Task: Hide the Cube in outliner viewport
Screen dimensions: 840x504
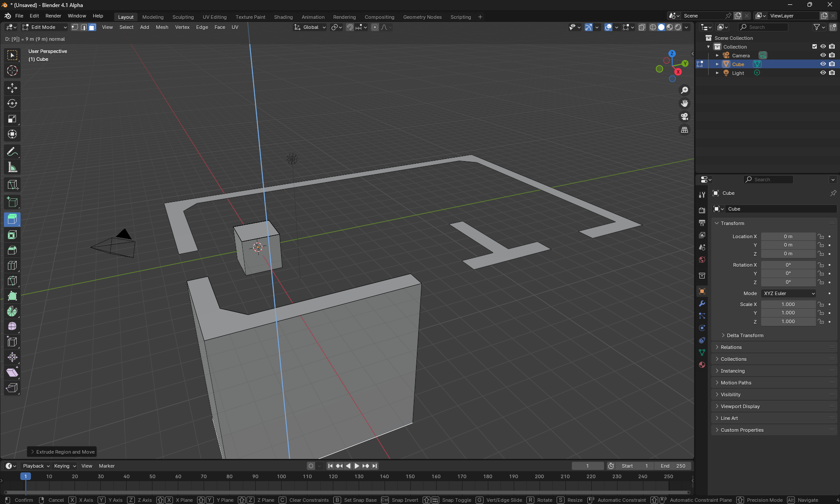Action: tap(823, 64)
